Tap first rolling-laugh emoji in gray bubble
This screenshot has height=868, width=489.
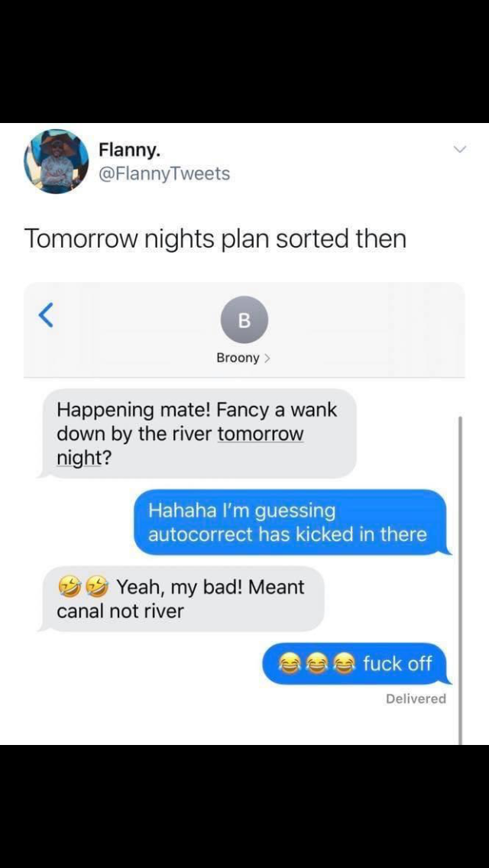(x=69, y=588)
